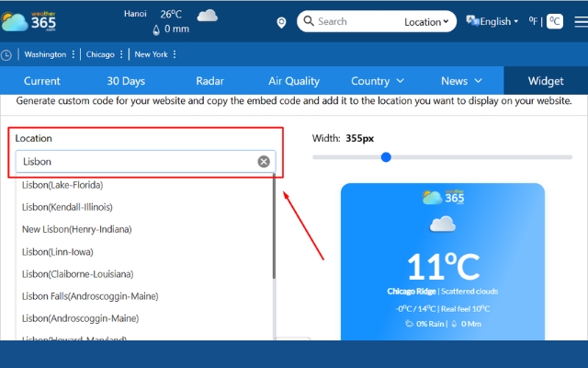
Task: Click the translate language icon
Action: point(472,20)
